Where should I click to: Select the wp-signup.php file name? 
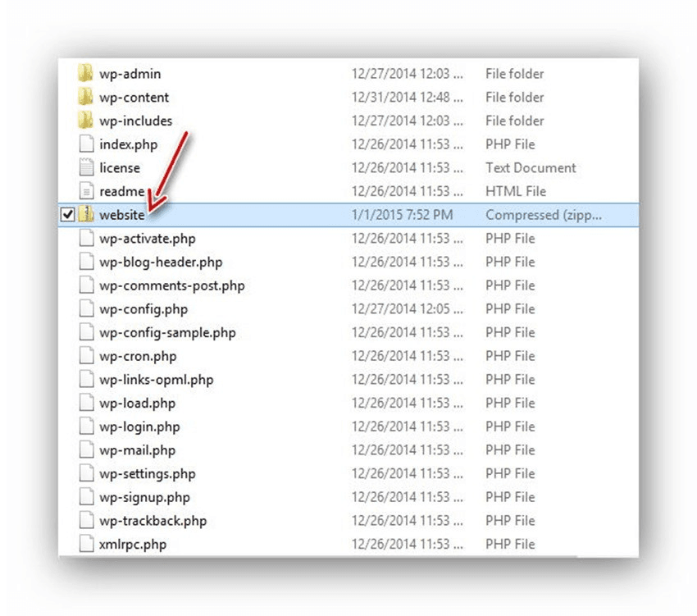(144, 498)
